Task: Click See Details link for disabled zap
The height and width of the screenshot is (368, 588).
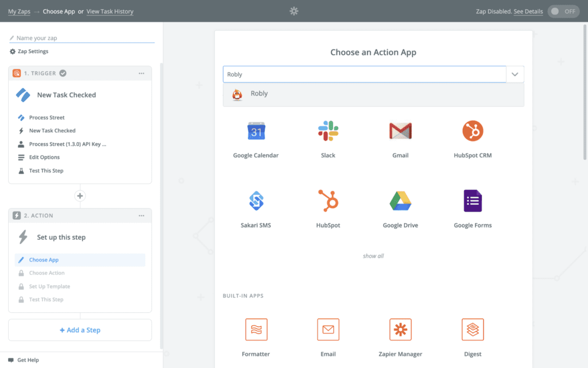Action: point(528,11)
